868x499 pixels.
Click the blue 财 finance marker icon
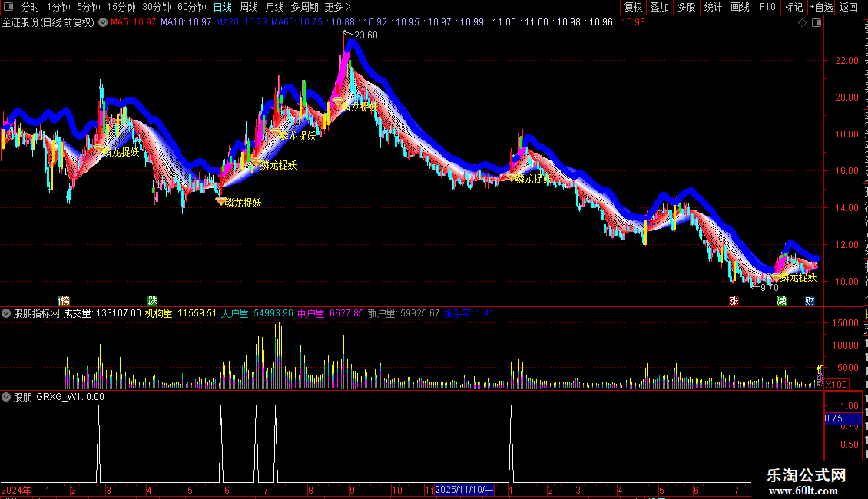[810, 300]
